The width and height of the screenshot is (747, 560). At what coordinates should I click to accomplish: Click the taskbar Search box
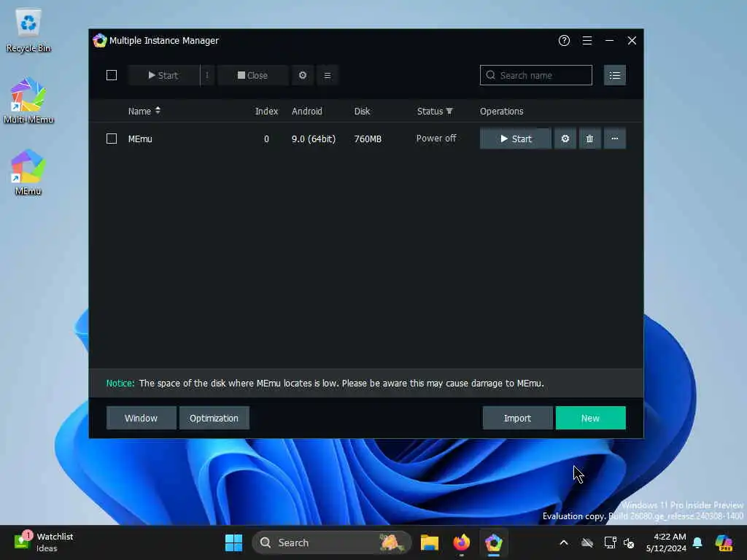[331, 542]
